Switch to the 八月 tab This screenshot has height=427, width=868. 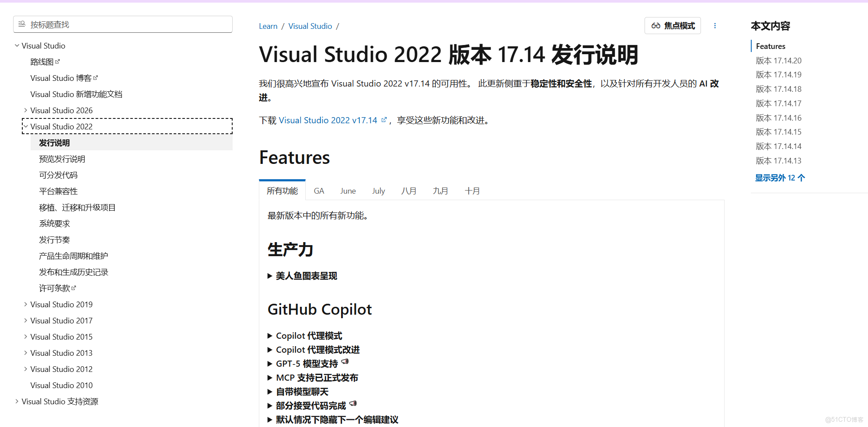pyautogui.click(x=409, y=191)
